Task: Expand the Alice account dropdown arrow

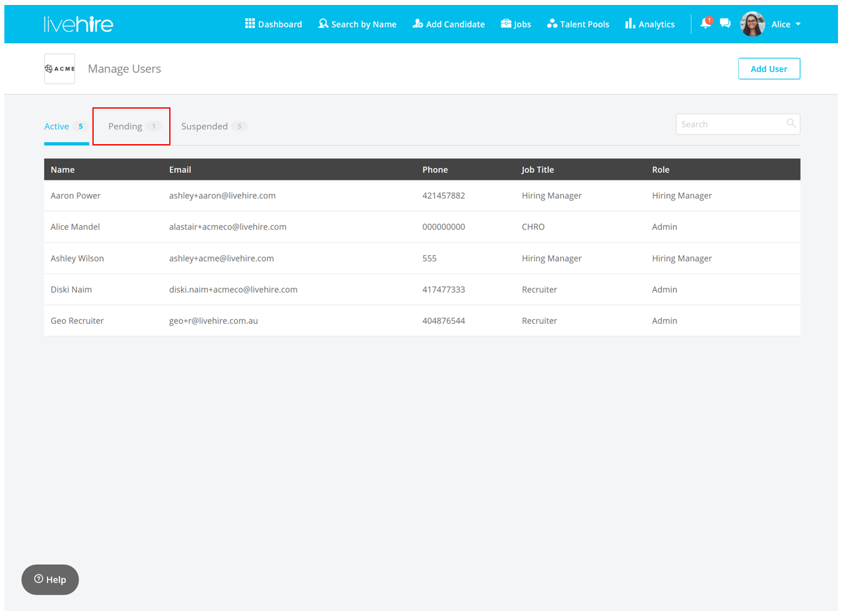Action: click(x=798, y=24)
